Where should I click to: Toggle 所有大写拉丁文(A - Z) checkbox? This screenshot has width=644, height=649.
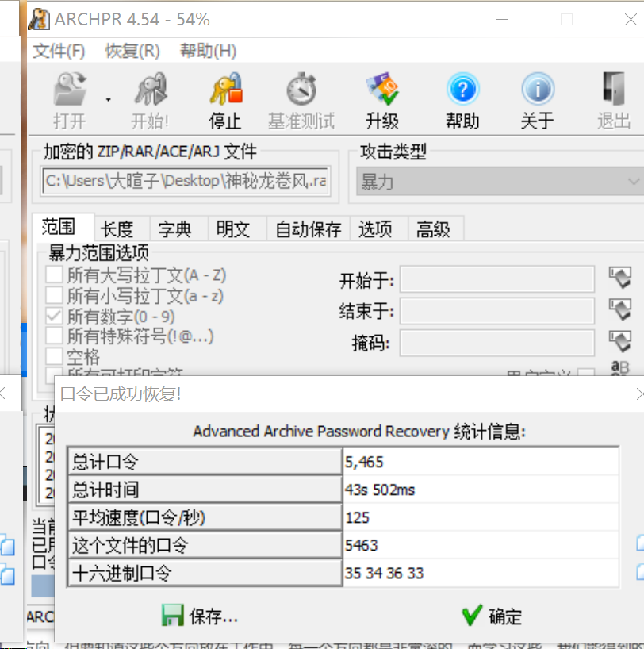coord(54,274)
